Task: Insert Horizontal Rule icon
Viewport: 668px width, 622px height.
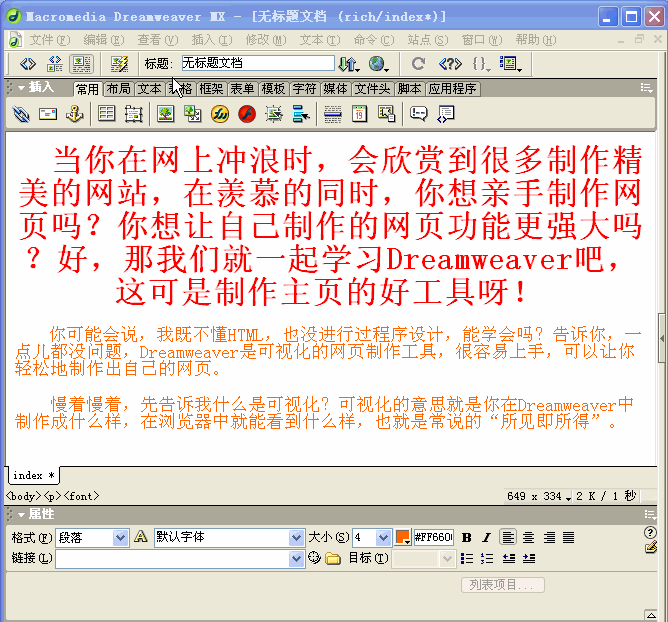Action: point(333,114)
